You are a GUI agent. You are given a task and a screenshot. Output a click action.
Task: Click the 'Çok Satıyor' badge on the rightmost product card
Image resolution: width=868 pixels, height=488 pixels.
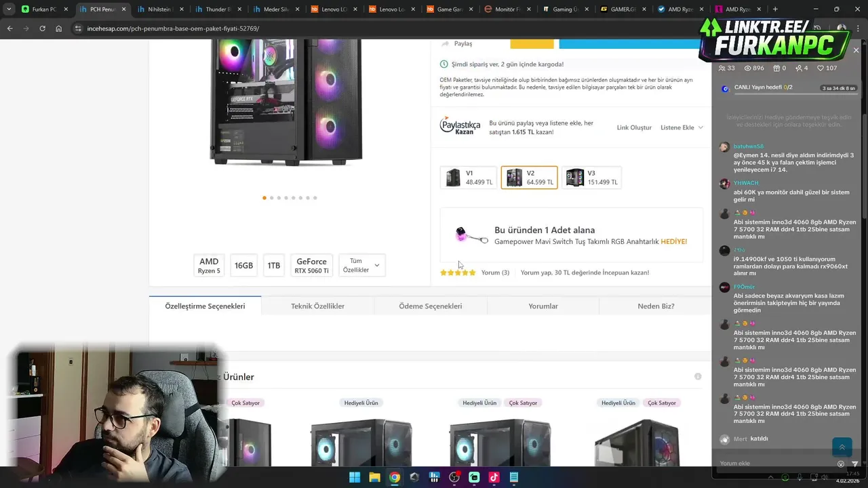tap(662, 403)
